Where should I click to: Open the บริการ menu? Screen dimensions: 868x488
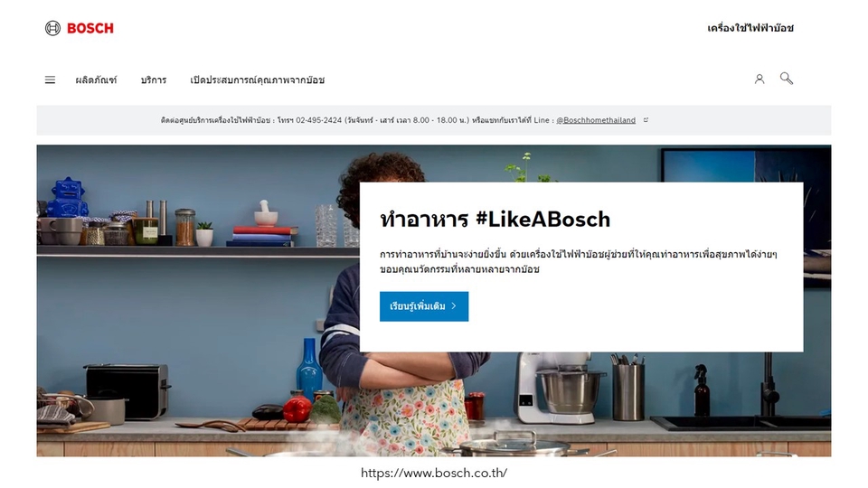click(x=154, y=80)
